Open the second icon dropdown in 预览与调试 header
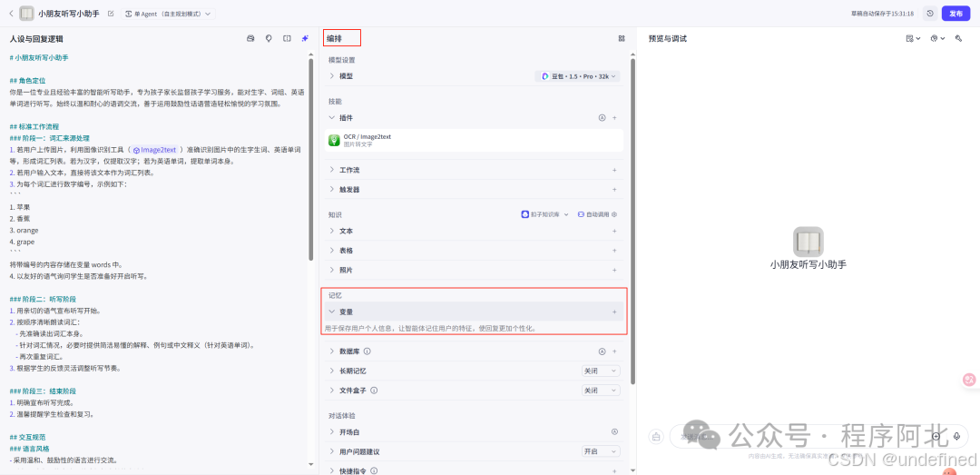980x475 pixels. coord(937,39)
